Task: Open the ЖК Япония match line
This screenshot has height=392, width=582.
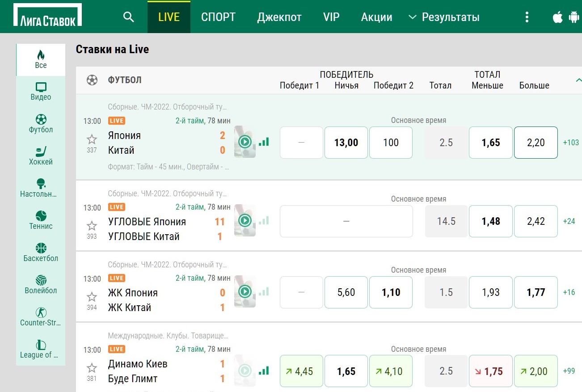Action: pos(133,293)
